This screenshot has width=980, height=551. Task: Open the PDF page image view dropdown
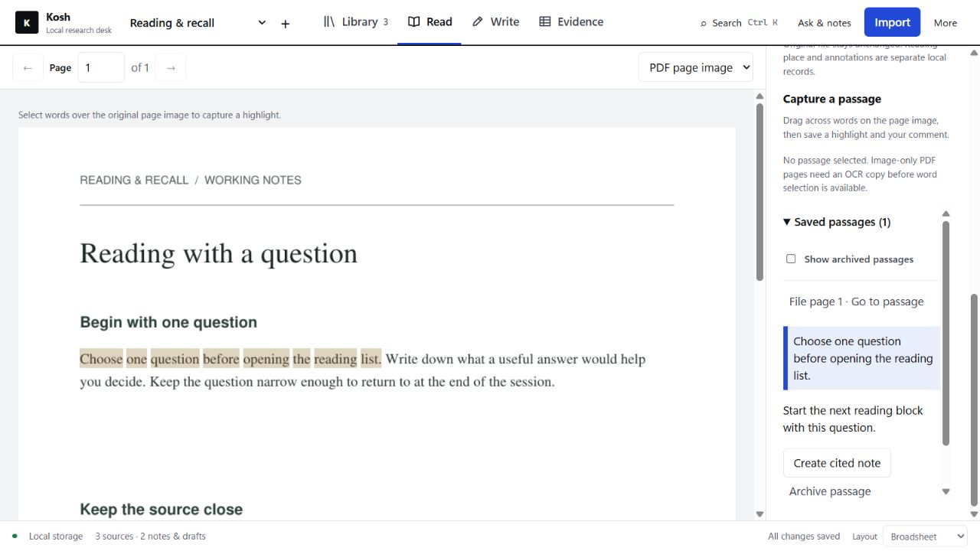695,67
